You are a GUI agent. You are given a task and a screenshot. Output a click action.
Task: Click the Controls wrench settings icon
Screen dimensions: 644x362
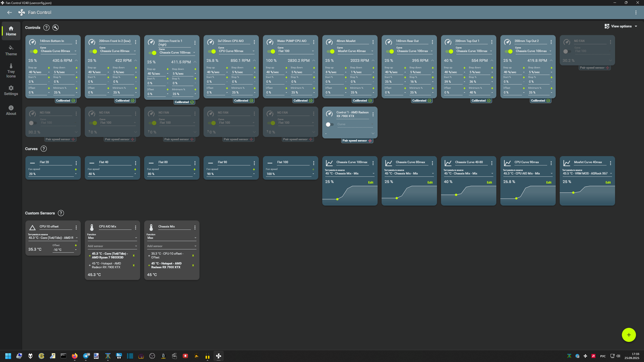tap(55, 28)
